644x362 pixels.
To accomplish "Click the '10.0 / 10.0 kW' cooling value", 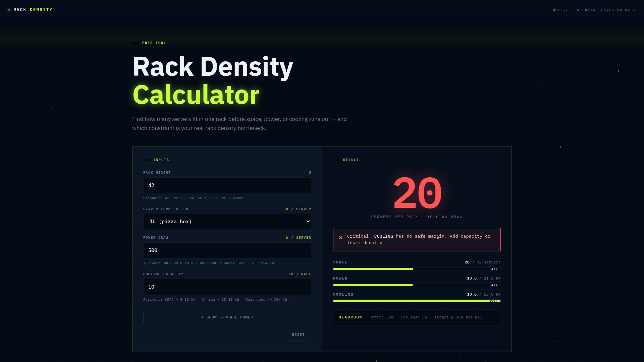I will tap(484, 295).
